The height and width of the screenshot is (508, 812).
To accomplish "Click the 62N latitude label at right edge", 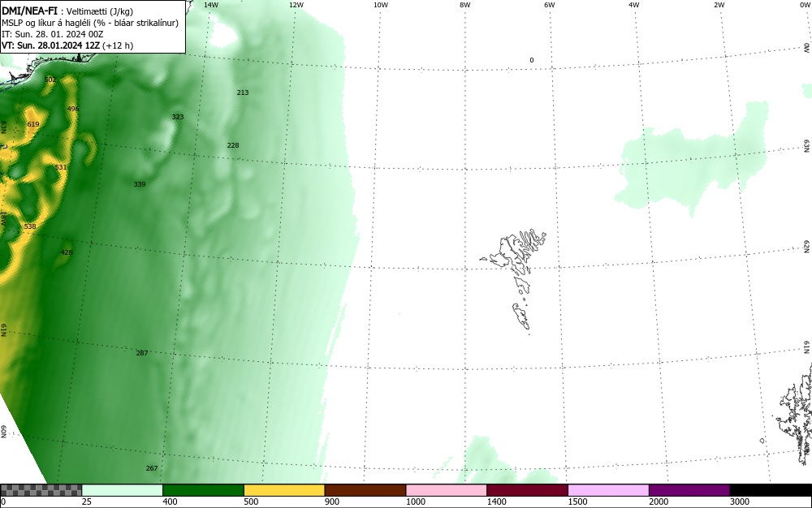I will coord(806,246).
